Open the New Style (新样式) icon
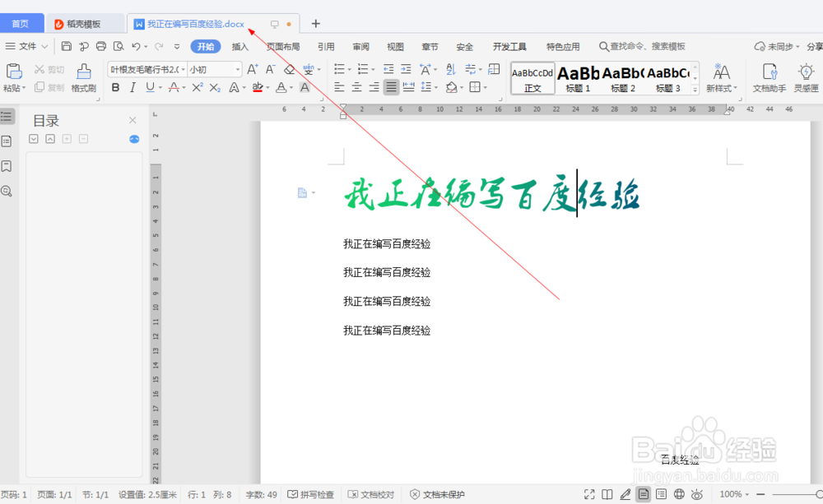Screen dimensions: 823x504 coord(722,77)
